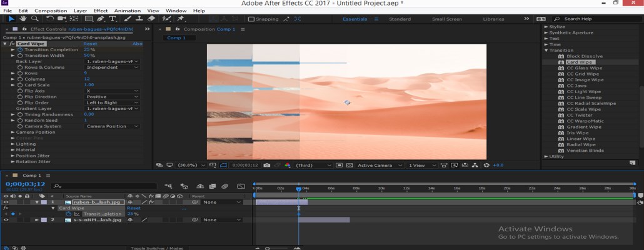Apply the CC Glass Wipe effect
Viewport: 644px width, 250px height.
click(x=585, y=68)
